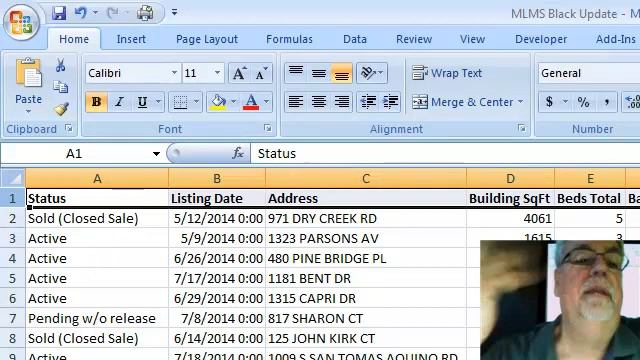This screenshot has height=360, width=640.
Task: Expand the Paste options arrow
Action: 28,111
